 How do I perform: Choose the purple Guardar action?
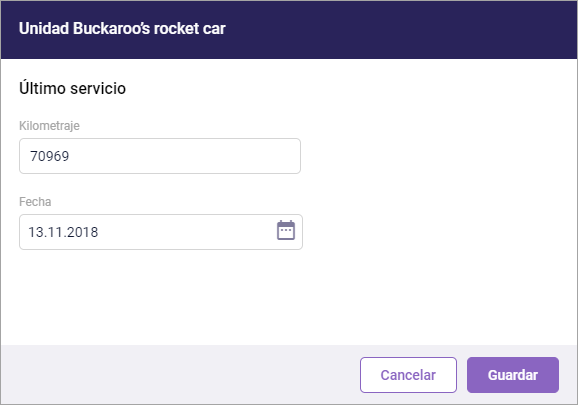coord(513,375)
